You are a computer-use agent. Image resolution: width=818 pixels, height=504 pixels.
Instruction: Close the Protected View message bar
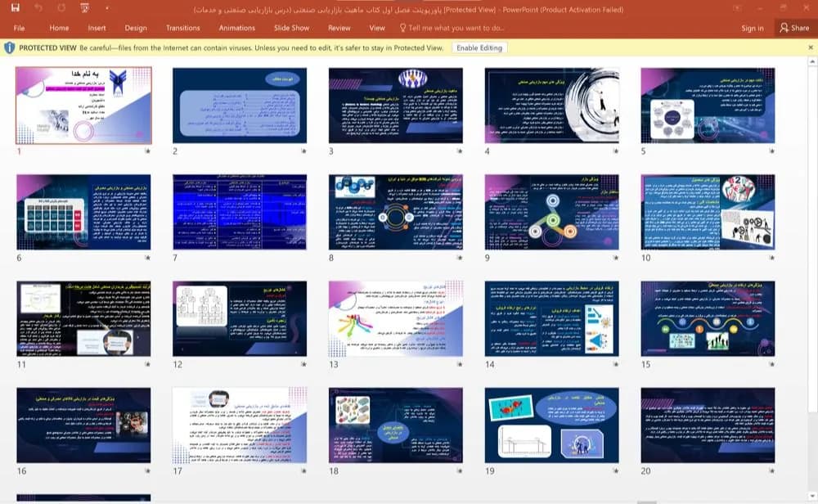point(811,47)
